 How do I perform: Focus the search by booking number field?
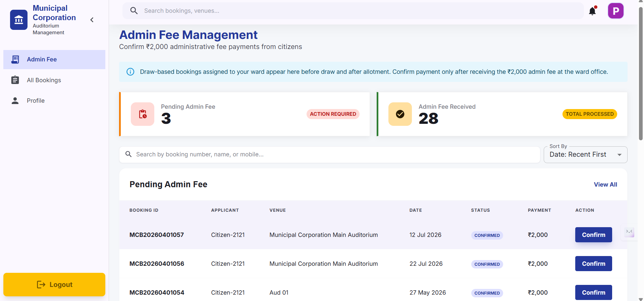point(330,154)
